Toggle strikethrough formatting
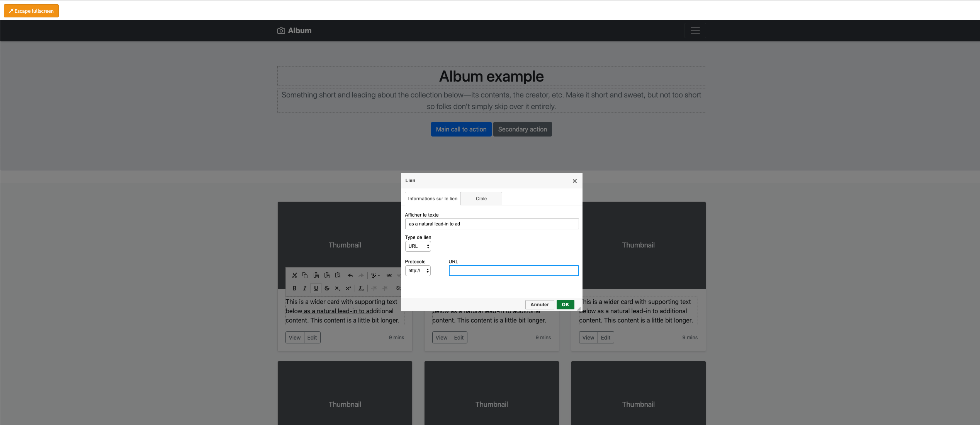980x425 pixels. click(327, 288)
